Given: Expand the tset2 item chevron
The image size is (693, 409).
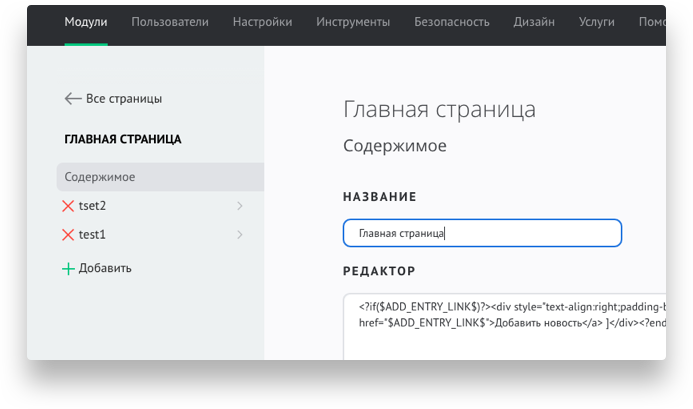Looking at the screenshot, I should (x=240, y=206).
